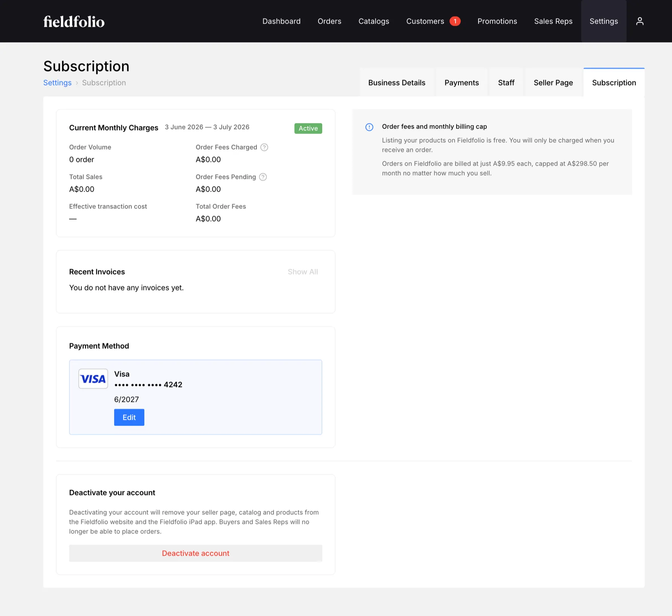Switch to the Payments tab
This screenshot has height=616, width=672.
(x=461, y=83)
